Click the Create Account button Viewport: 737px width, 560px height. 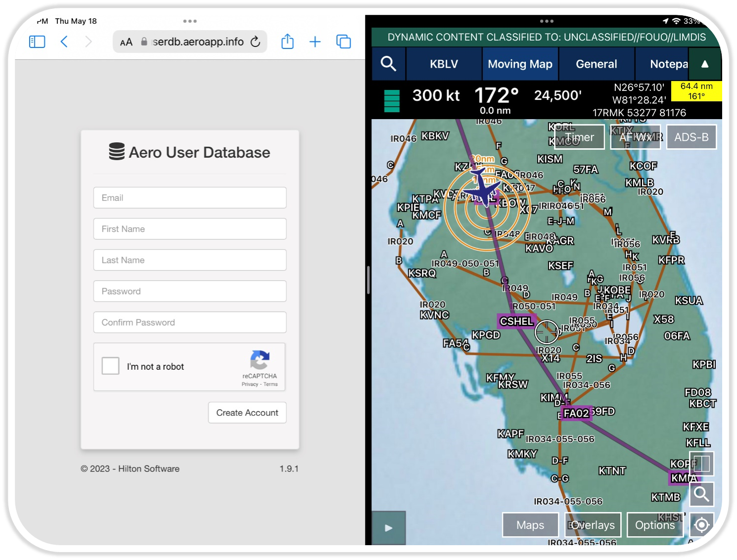click(247, 413)
